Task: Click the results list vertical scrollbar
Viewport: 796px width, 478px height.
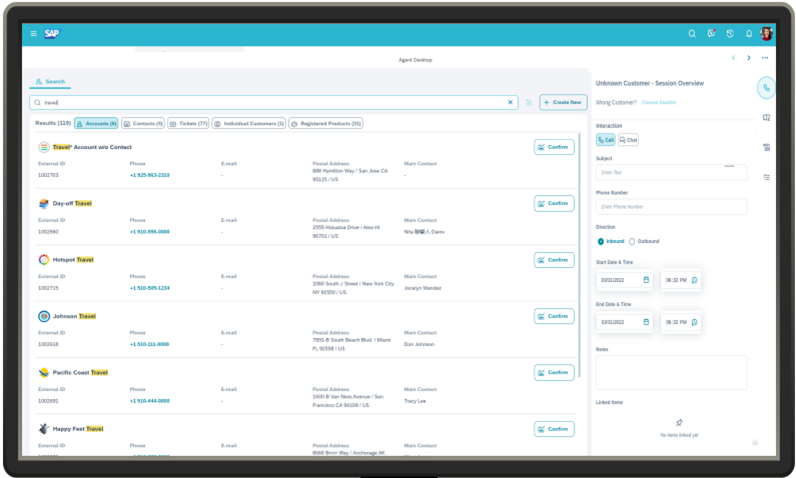Action: [579, 256]
